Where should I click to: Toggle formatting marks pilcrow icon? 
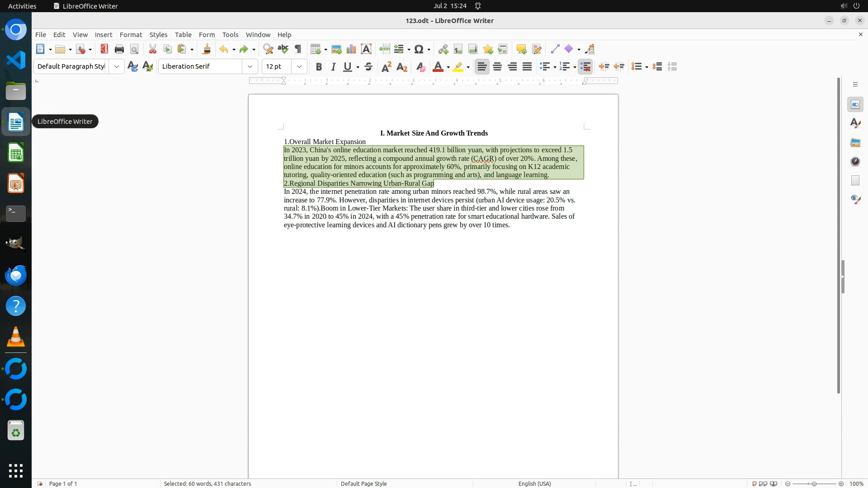(x=298, y=49)
